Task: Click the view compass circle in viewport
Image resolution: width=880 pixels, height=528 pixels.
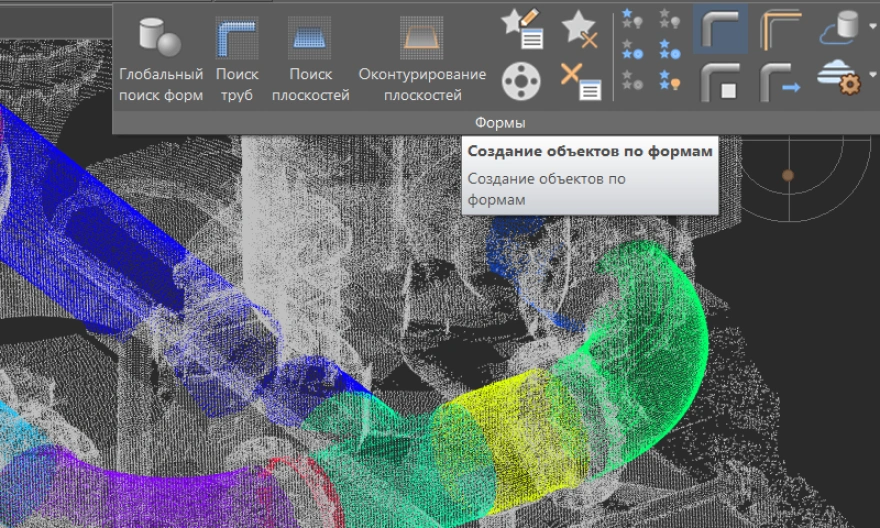Action: click(x=788, y=176)
